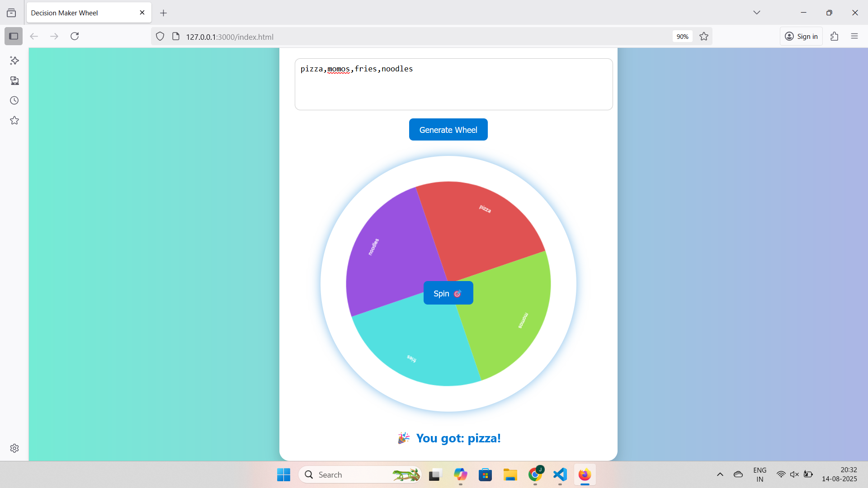Image resolution: width=868 pixels, height=488 pixels.
Task: Expand the list all tabs dropdown
Action: (756, 13)
